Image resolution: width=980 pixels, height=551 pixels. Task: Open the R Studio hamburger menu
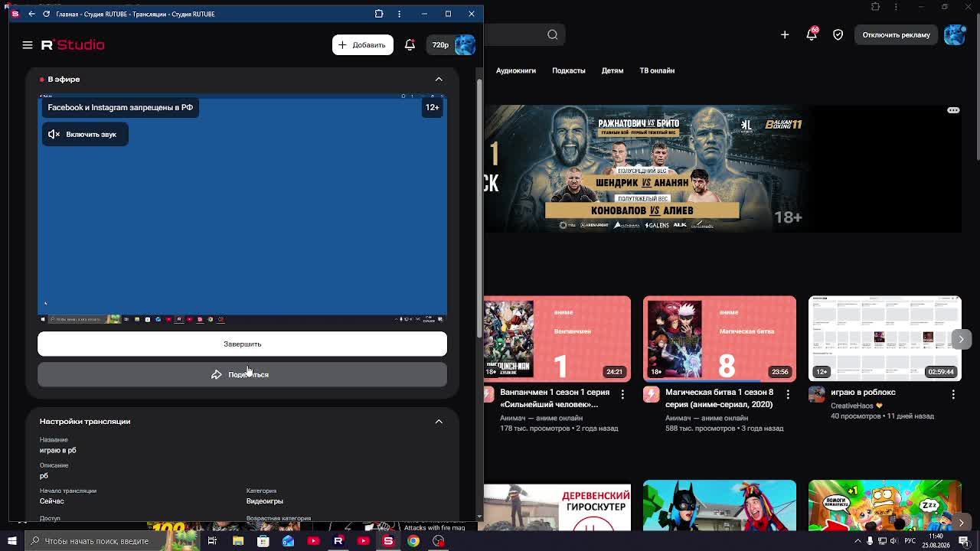(28, 45)
